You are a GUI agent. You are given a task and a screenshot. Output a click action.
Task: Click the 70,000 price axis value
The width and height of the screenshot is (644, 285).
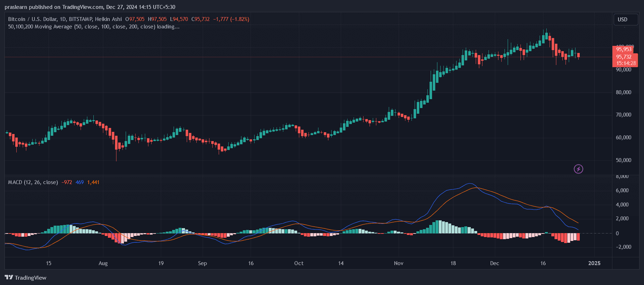tap(623, 115)
